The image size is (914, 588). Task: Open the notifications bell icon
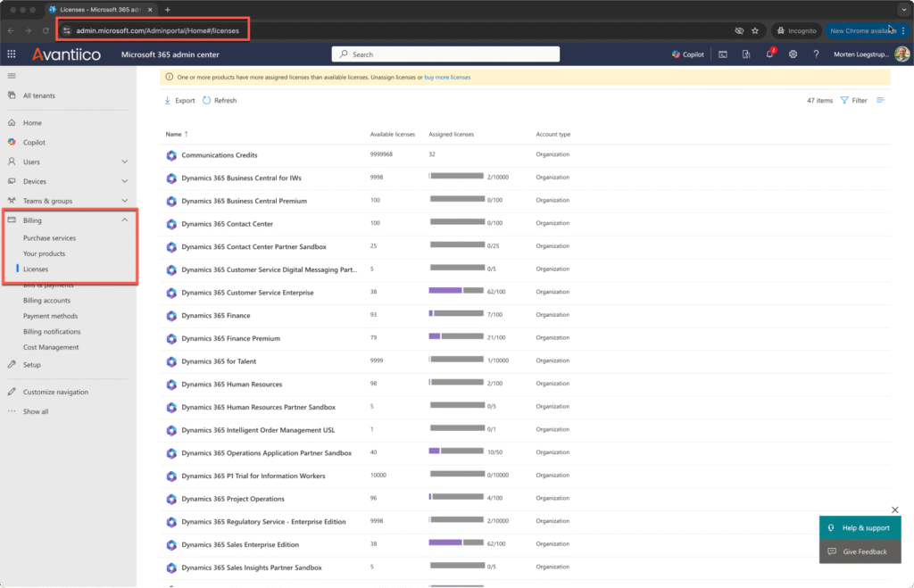pyautogui.click(x=769, y=54)
